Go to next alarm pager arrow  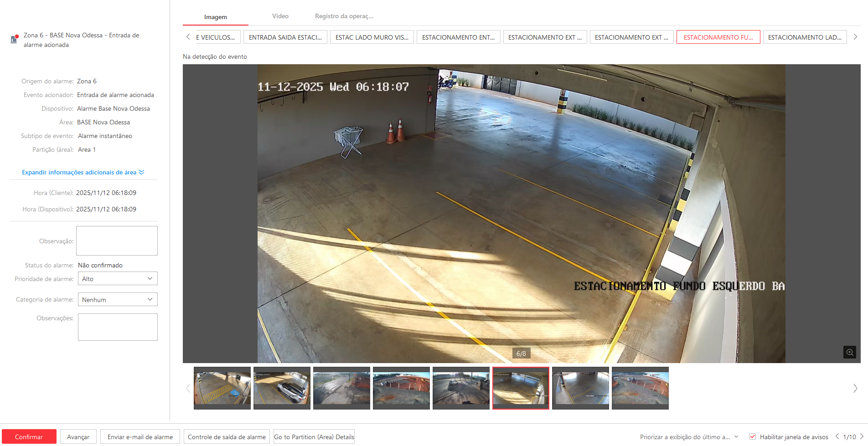862,436
